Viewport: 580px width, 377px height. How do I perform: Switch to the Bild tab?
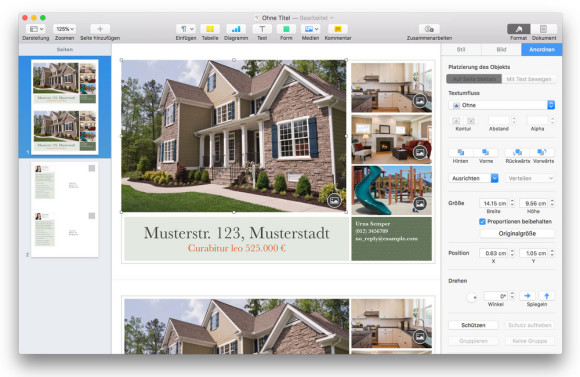(501, 50)
